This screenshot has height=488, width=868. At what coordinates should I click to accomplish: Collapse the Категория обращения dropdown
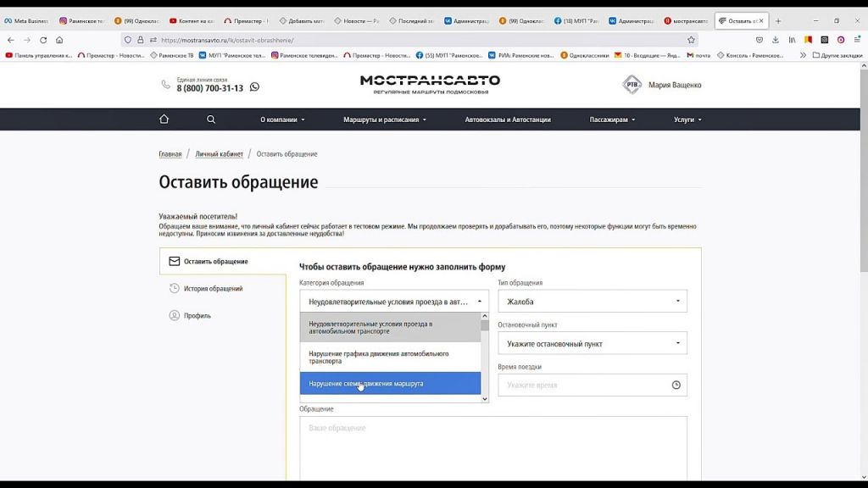coord(394,302)
